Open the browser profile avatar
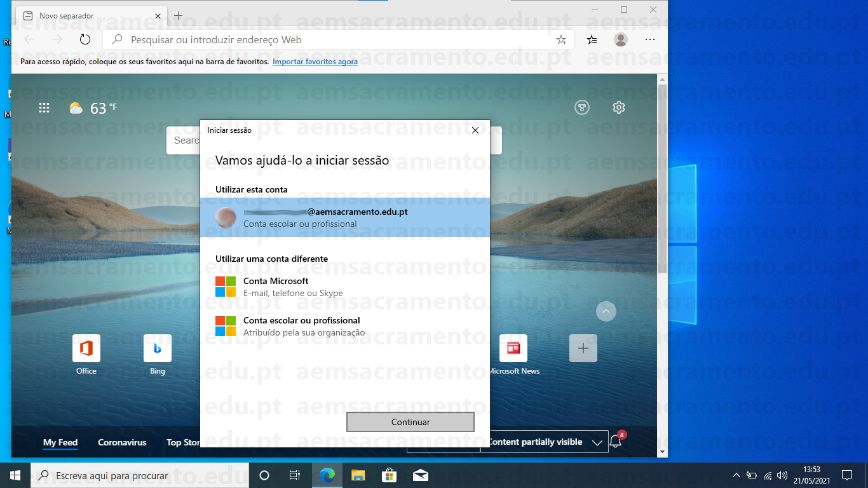The image size is (868, 488). [621, 39]
